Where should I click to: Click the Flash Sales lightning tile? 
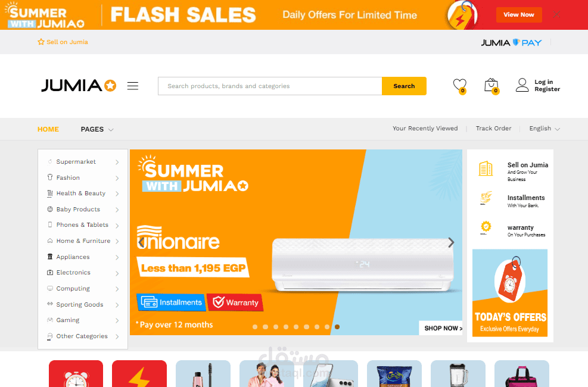point(139,373)
